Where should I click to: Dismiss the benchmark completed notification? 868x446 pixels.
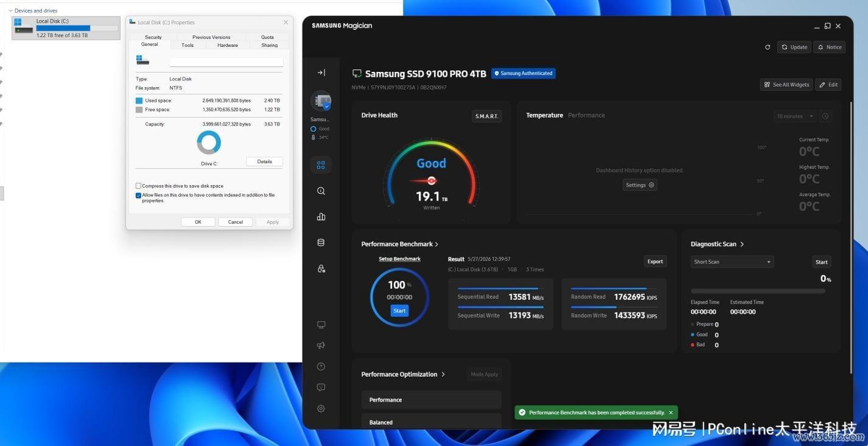[x=671, y=412]
